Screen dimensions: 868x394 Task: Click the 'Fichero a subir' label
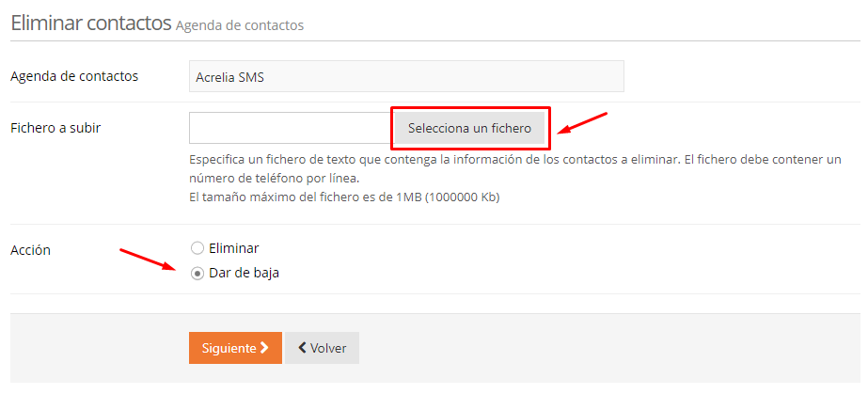(x=55, y=128)
